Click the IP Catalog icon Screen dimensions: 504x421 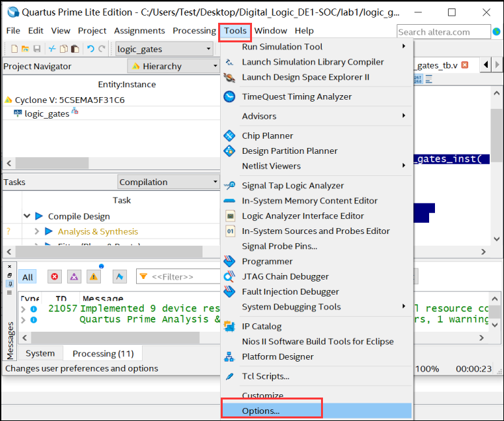pos(229,326)
